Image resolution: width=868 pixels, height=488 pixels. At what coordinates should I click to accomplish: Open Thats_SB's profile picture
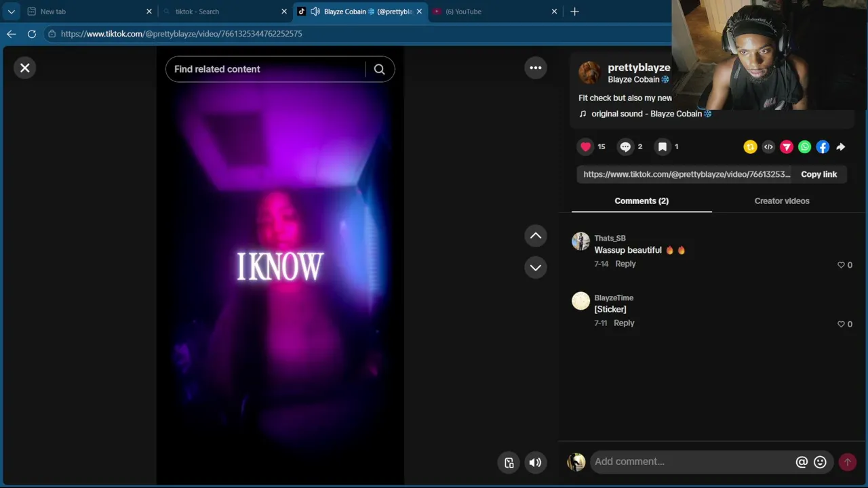click(581, 241)
